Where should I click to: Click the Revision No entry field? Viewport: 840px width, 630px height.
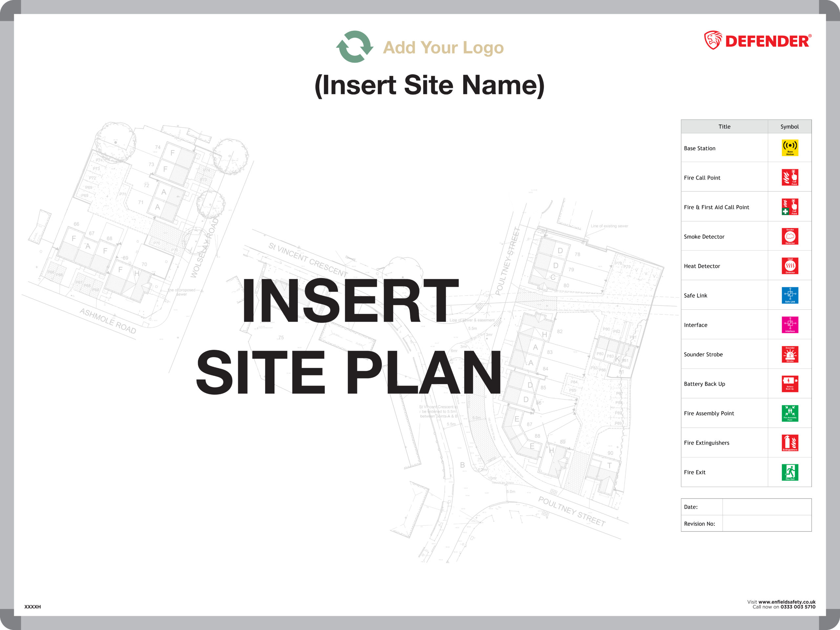(766, 524)
